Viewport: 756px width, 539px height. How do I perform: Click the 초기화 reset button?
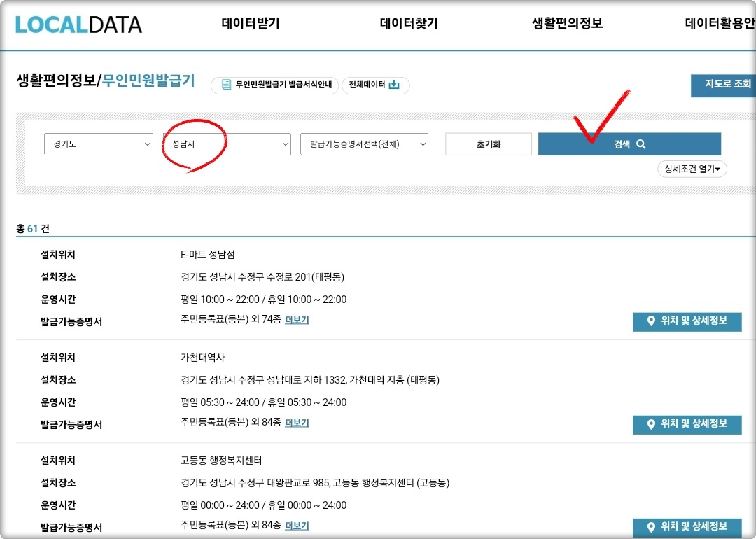point(489,144)
